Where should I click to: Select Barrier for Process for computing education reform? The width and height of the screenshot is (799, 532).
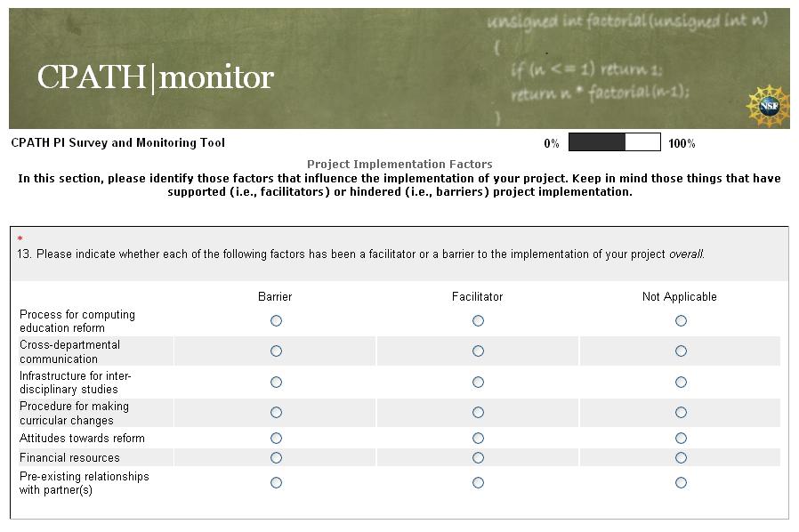point(276,320)
